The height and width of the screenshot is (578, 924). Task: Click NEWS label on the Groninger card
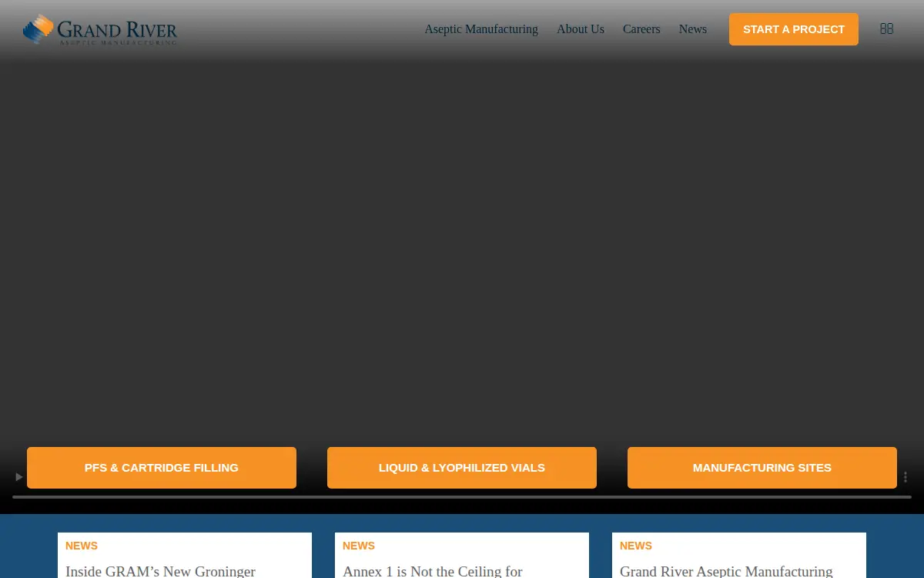pos(82,546)
